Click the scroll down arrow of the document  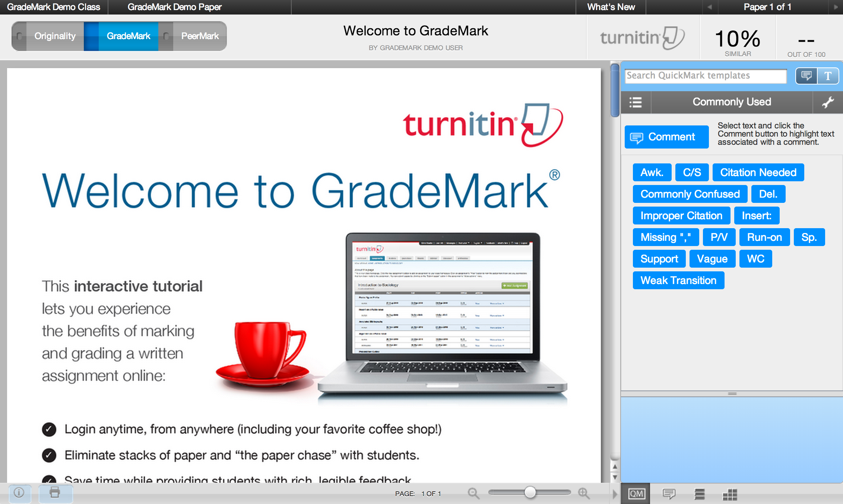(x=615, y=477)
